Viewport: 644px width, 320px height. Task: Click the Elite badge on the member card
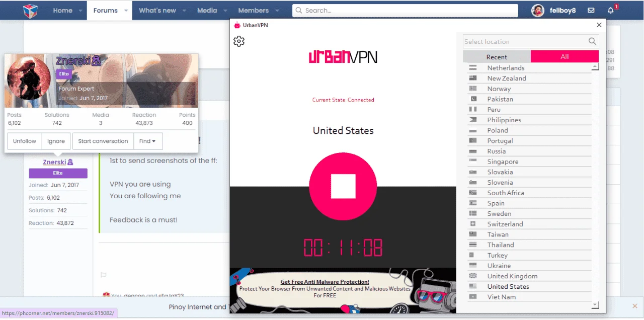(64, 74)
